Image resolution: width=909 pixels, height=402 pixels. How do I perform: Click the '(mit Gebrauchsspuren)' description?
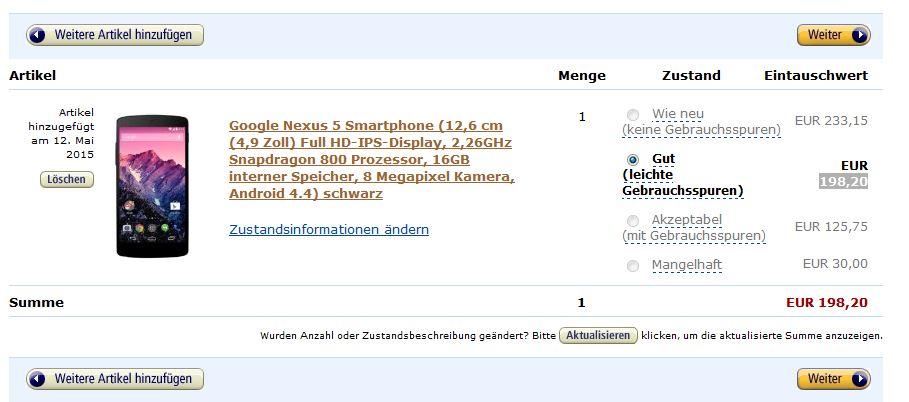694,236
